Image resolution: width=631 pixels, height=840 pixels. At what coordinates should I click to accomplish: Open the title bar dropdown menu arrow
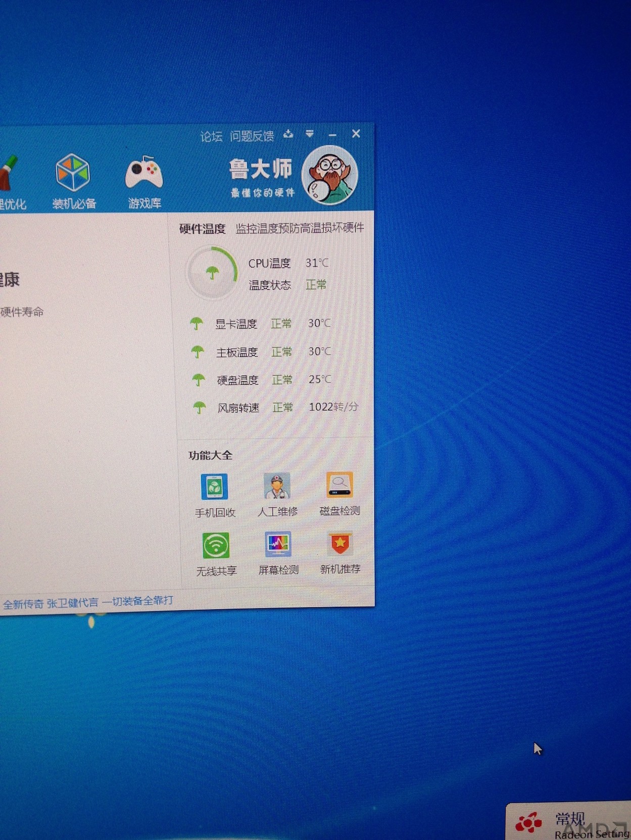[310, 134]
